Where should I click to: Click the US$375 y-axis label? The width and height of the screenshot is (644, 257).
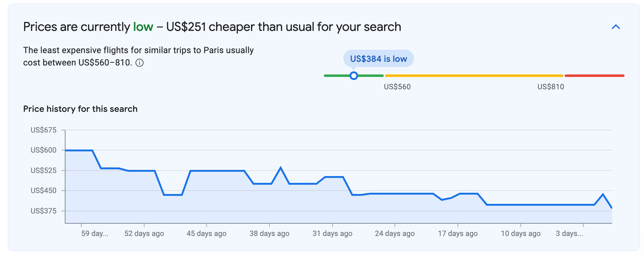click(x=44, y=211)
